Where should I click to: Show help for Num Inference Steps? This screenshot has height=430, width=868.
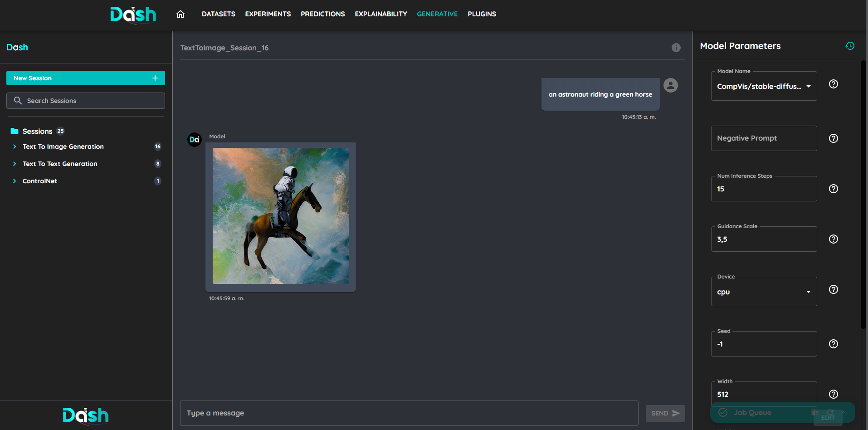coord(833,189)
